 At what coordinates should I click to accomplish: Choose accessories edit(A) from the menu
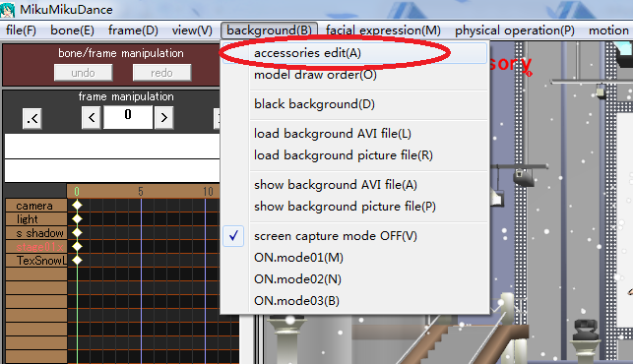pos(354,53)
